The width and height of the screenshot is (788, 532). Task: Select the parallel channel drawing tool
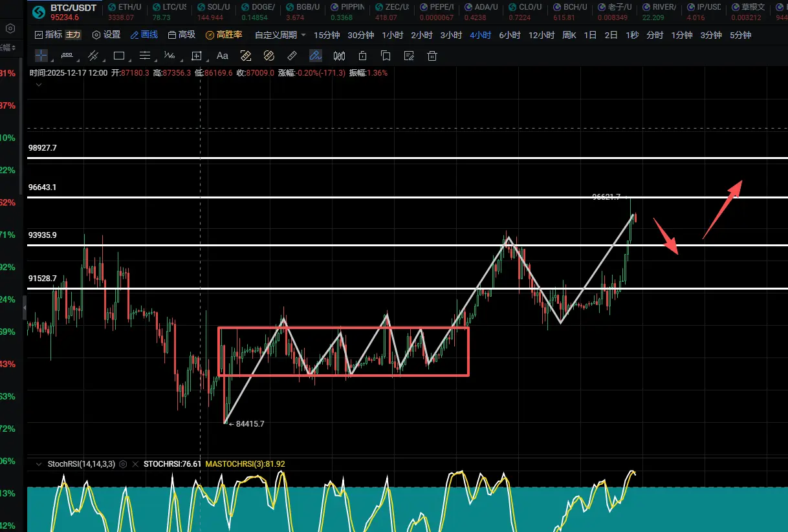pos(93,56)
